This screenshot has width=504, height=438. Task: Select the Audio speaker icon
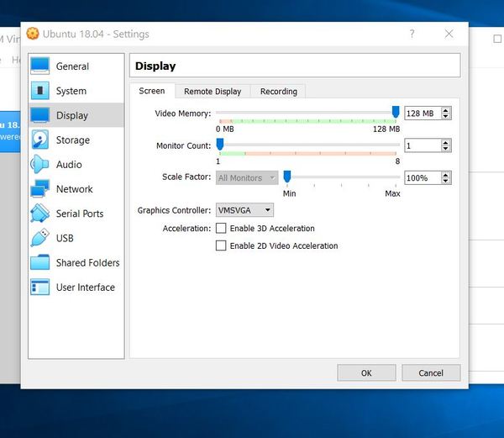(x=39, y=164)
